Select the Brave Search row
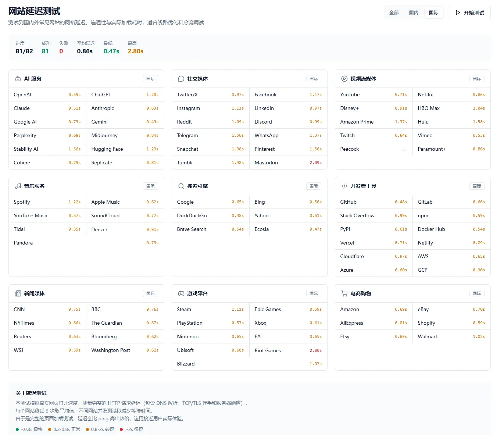Image resolution: width=504 pixels, height=435 pixels. (x=211, y=229)
